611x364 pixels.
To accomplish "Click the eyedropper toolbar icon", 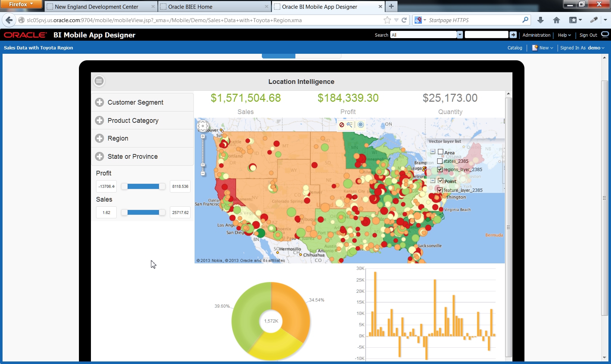I will (x=594, y=20).
